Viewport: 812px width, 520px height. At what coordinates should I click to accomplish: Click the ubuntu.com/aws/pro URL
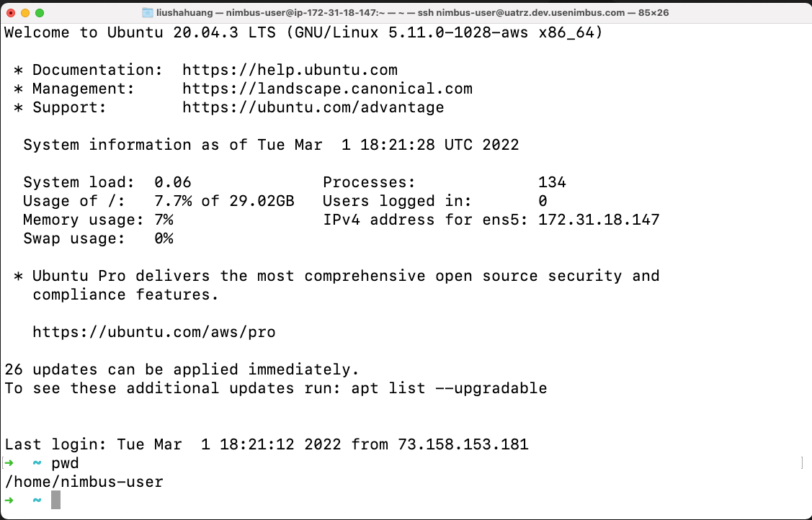[153, 331]
